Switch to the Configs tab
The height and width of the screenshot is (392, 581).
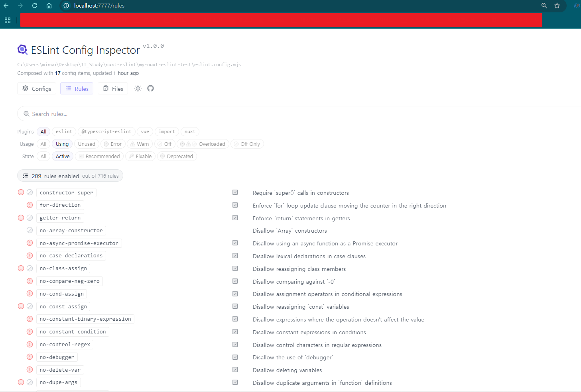pos(37,88)
